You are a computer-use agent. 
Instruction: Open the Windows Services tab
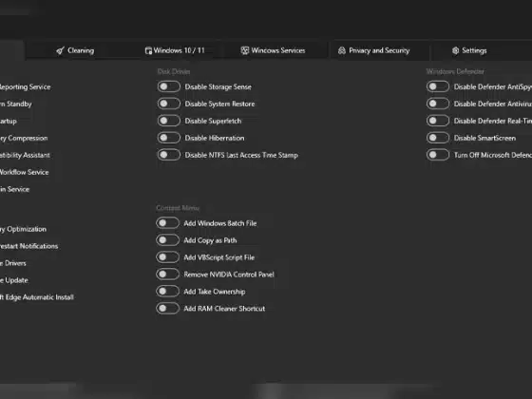coord(274,50)
